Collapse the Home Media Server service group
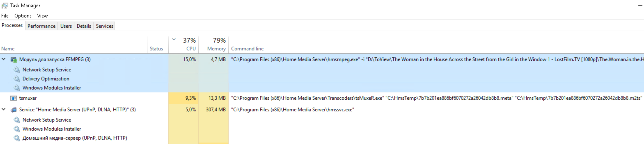644x144 pixels. [x=4, y=109]
